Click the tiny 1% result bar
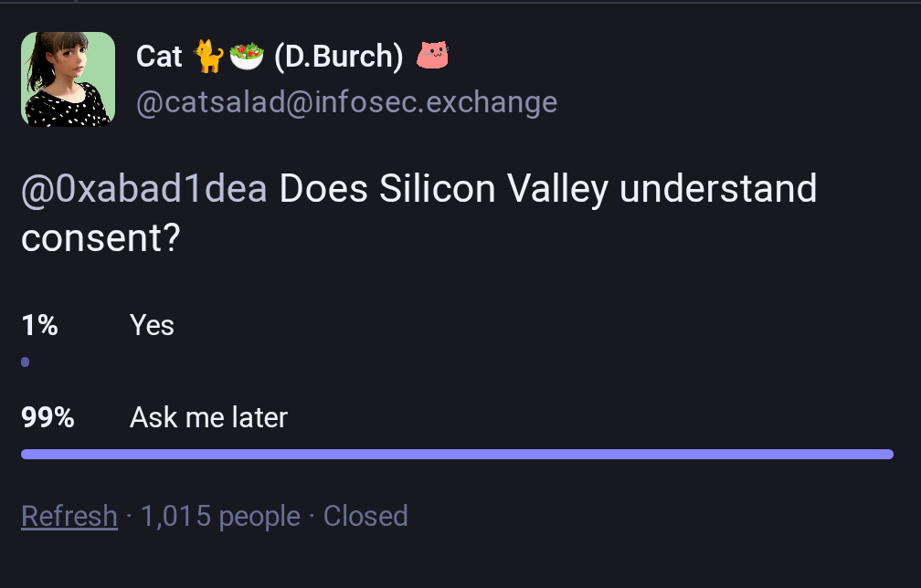 [x=26, y=362]
